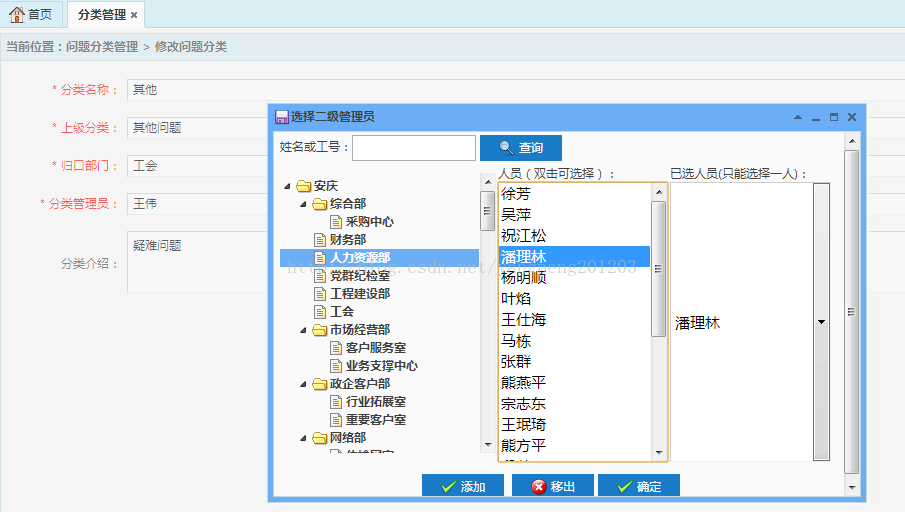Select 叶焰 in personnel list
905x512 pixels.
pyautogui.click(x=574, y=298)
